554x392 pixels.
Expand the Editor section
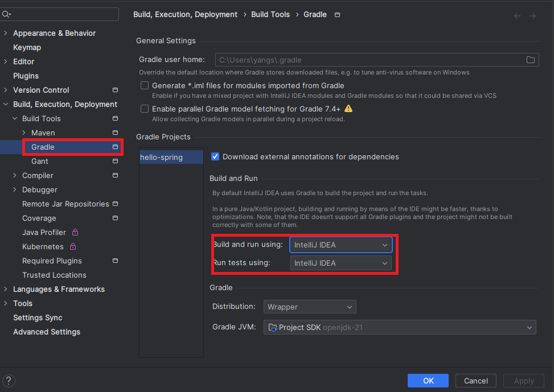[5, 61]
